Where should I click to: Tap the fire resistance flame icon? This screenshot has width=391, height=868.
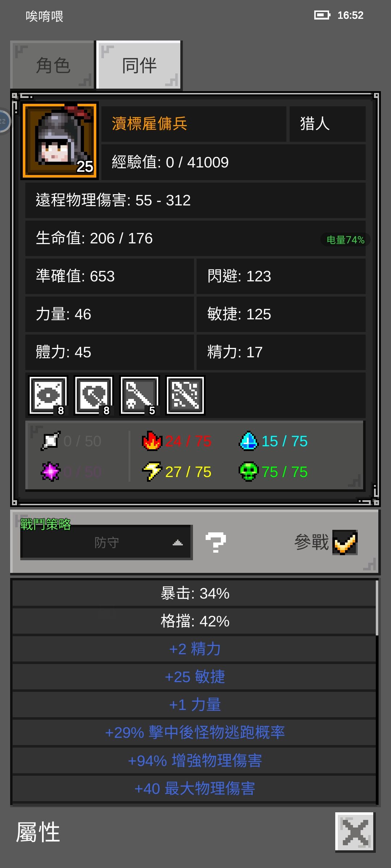pos(152,441)
